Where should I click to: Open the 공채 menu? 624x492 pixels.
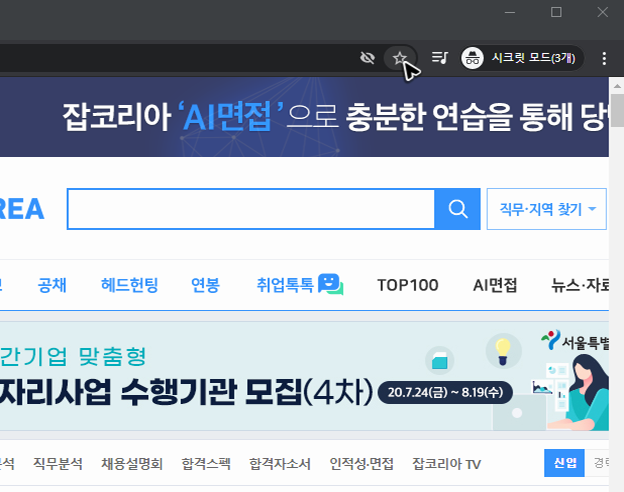pos(52,285)
